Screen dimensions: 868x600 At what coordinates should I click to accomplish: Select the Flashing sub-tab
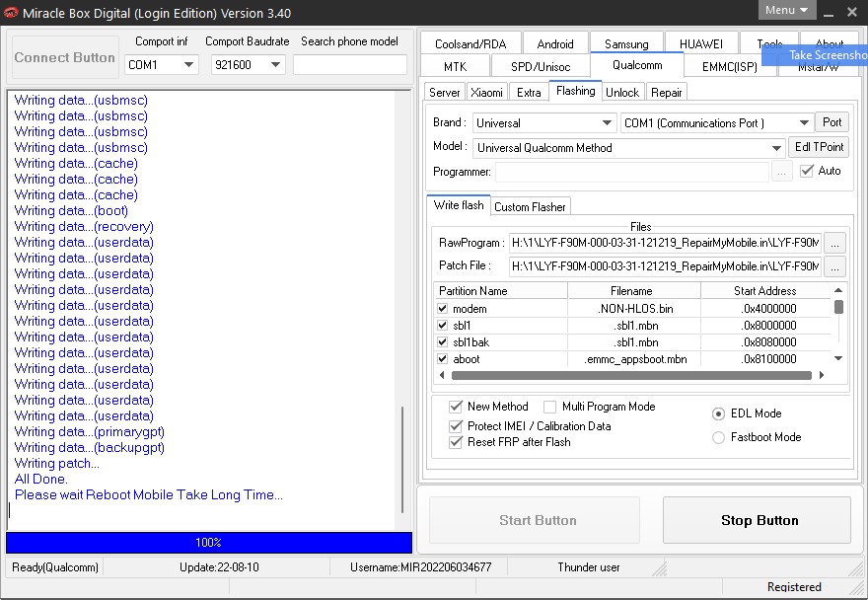tap(576, 91)
